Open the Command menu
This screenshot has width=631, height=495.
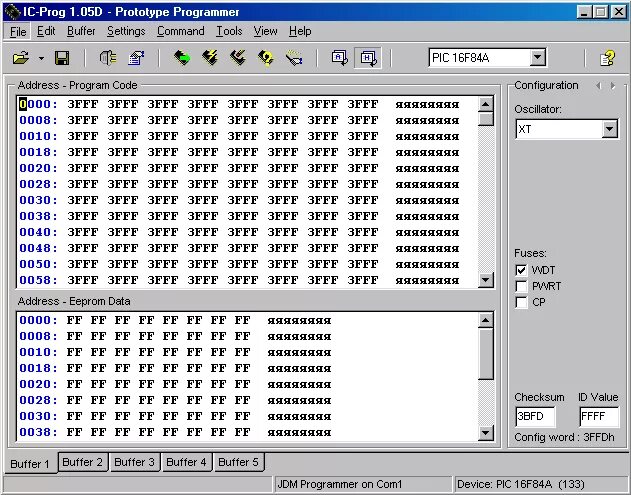(x=181, y=31)
